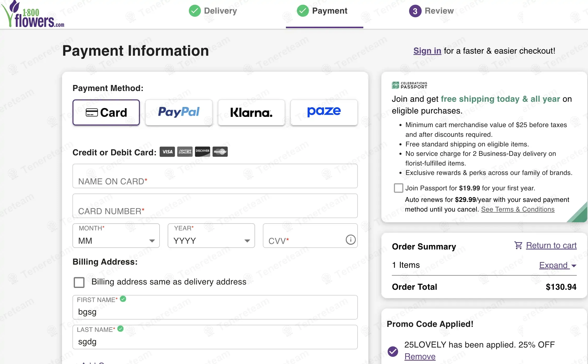Click the 1-800-Flowers logo

33,14
